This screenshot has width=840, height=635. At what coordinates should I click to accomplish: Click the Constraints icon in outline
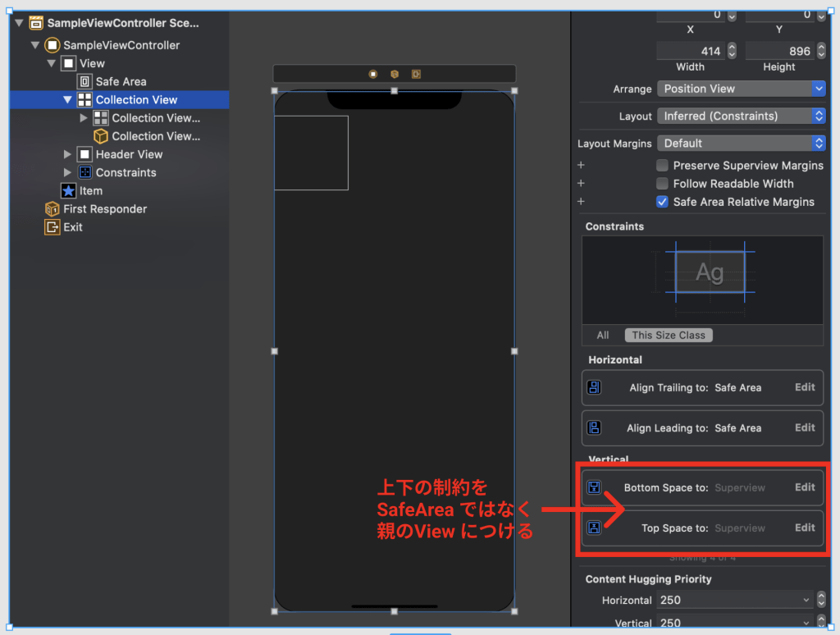84,172
